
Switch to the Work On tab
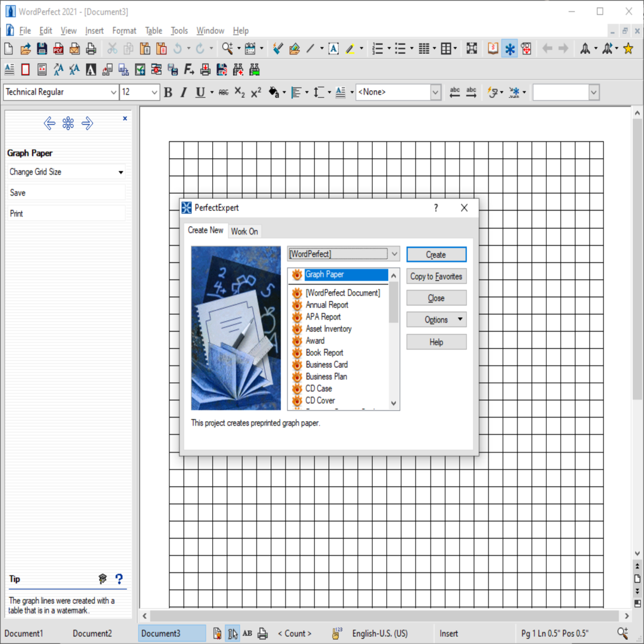(x=244, y=231)
